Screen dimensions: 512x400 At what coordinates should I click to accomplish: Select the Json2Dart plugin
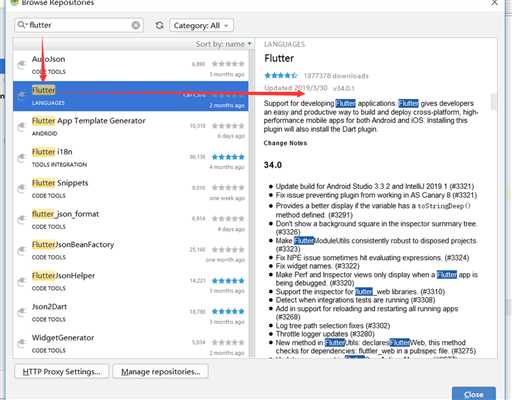coord(131,313)
